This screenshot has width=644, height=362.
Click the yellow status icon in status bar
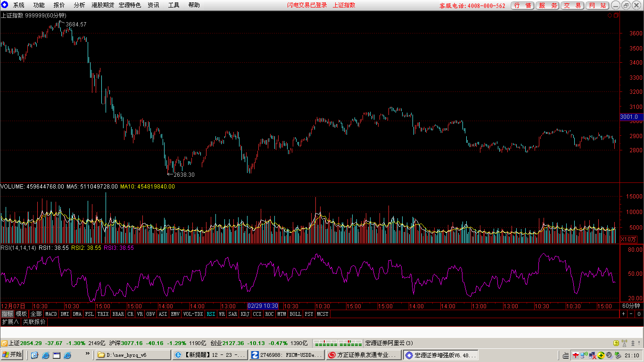616,343
